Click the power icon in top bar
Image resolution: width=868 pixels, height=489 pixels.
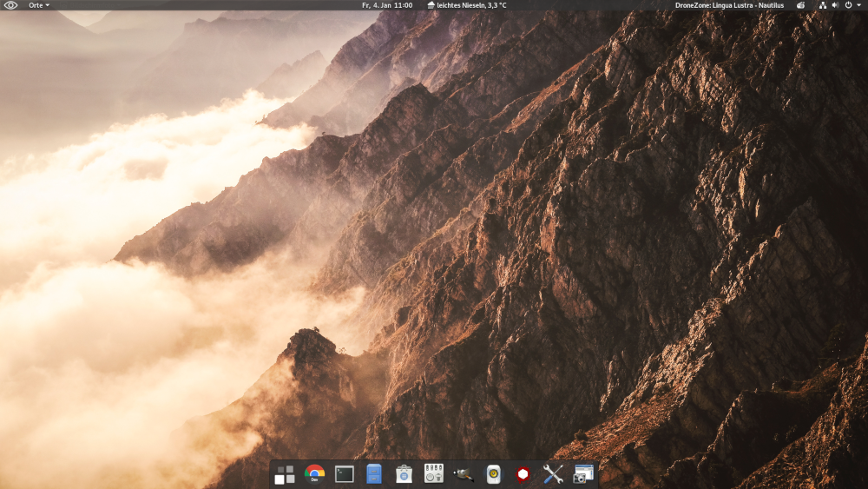[848, 5]
